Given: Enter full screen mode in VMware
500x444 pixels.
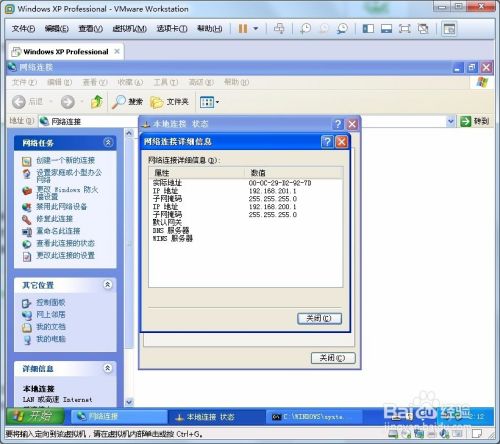Looking at the screenshot, I should click(405, 29).
